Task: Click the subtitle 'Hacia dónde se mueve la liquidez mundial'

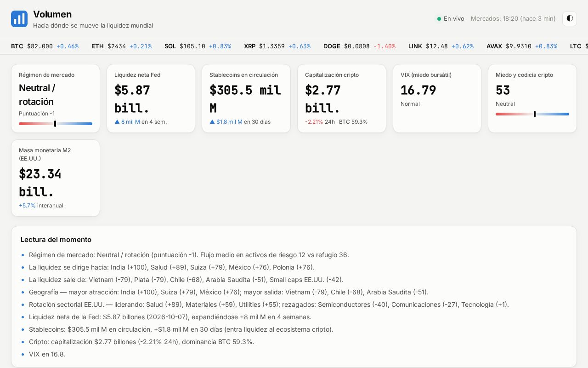Action: 93,26
